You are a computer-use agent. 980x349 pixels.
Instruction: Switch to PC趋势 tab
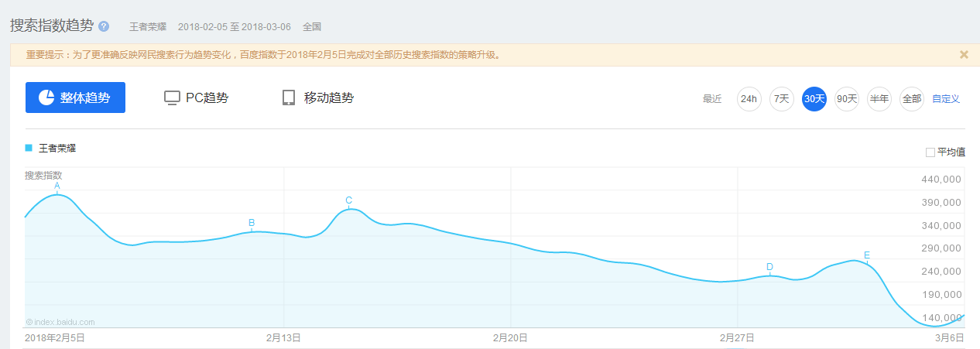point(197,98)
